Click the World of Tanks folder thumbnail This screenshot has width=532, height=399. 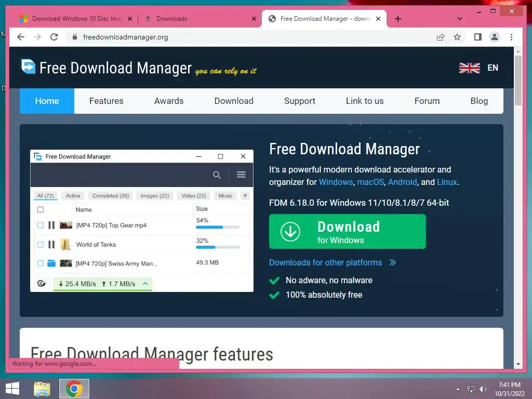point(65,244)
